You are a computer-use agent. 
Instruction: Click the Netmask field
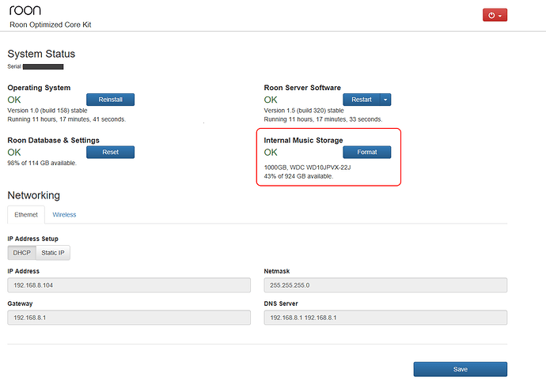click(385, 285)
